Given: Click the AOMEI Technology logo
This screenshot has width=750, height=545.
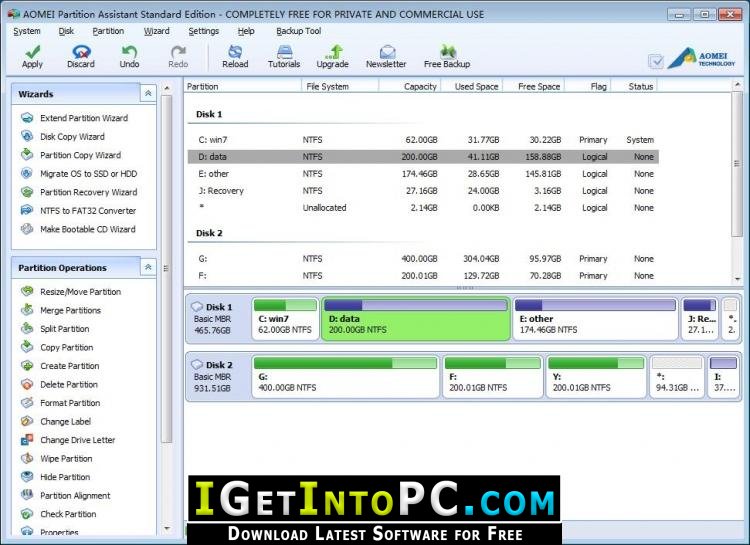Looking at the screenshot, I should [701, 58].
